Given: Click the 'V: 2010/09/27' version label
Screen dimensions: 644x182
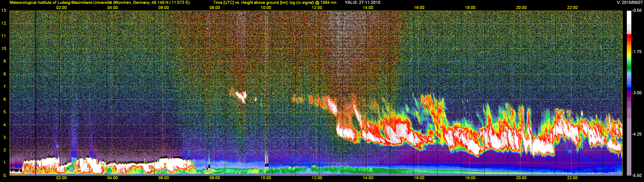Looking at the screenshot, I should 629,3.
